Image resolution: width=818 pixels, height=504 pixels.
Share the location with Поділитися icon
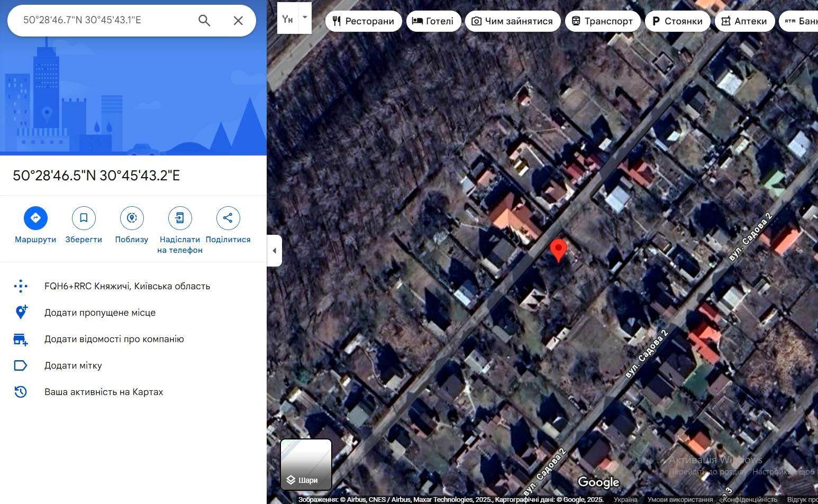[x=228, y=218]
